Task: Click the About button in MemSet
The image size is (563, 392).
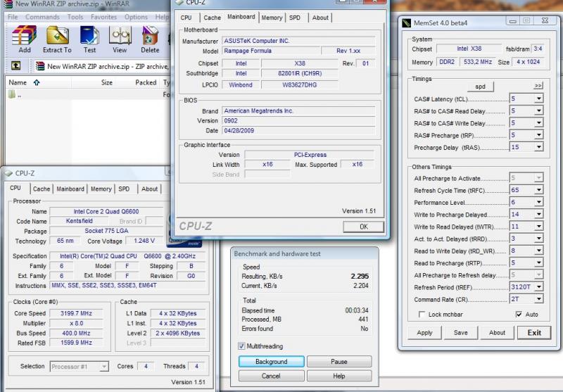Action: click(x=497, y=333)
